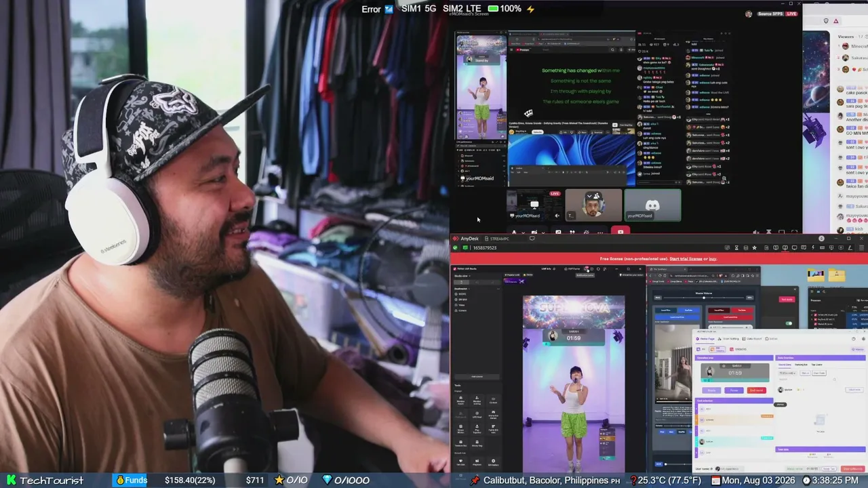
Task: Open LIVE Center in TikTok LIVE Studio
Action: tap(573, 269)
